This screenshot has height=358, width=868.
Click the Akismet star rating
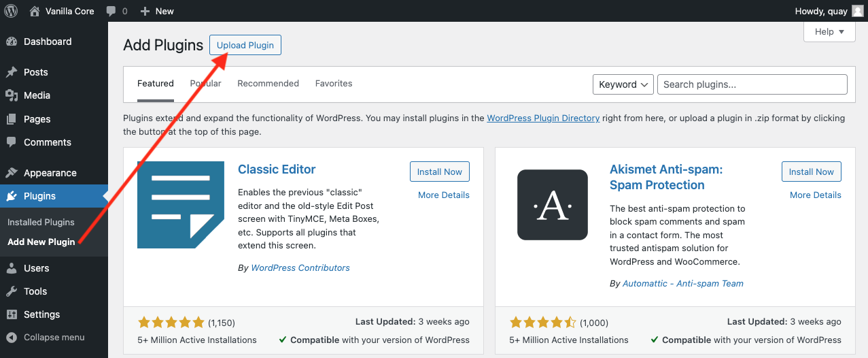pos(542,323)
